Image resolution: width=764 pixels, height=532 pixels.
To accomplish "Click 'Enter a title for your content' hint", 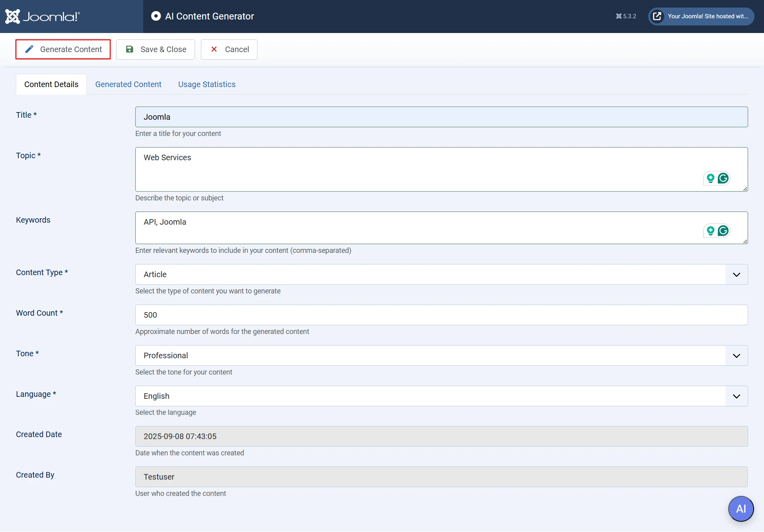I will tap(178, 134).
